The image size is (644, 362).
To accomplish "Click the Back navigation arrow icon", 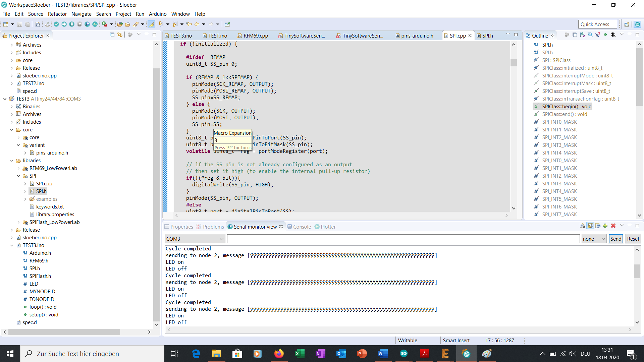I will [197, 24].
